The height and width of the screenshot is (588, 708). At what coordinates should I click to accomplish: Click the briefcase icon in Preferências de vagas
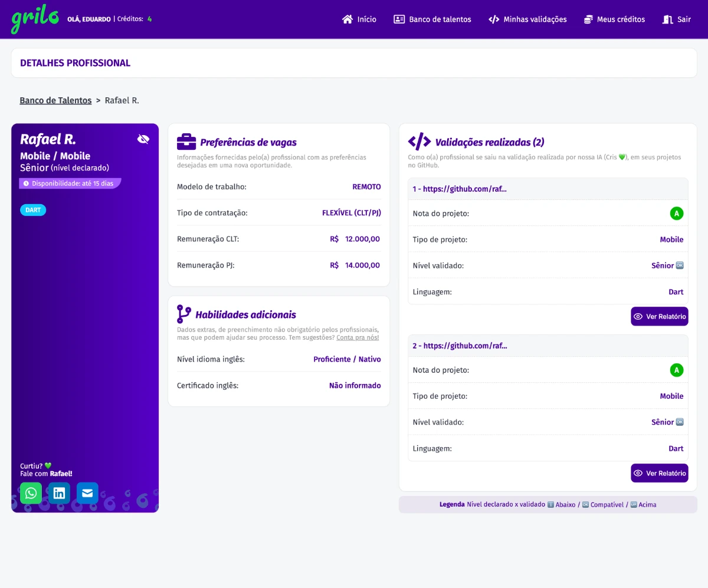(x=186, y=142)
